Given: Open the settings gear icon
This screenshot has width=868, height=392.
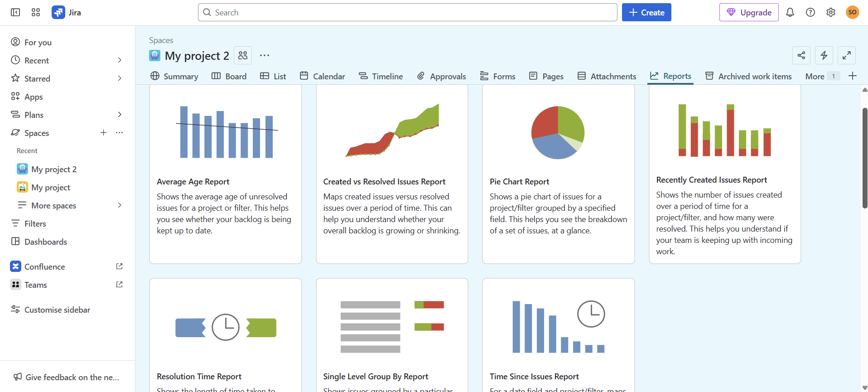Looking at the screenshot, I should (x=831, y=12).
